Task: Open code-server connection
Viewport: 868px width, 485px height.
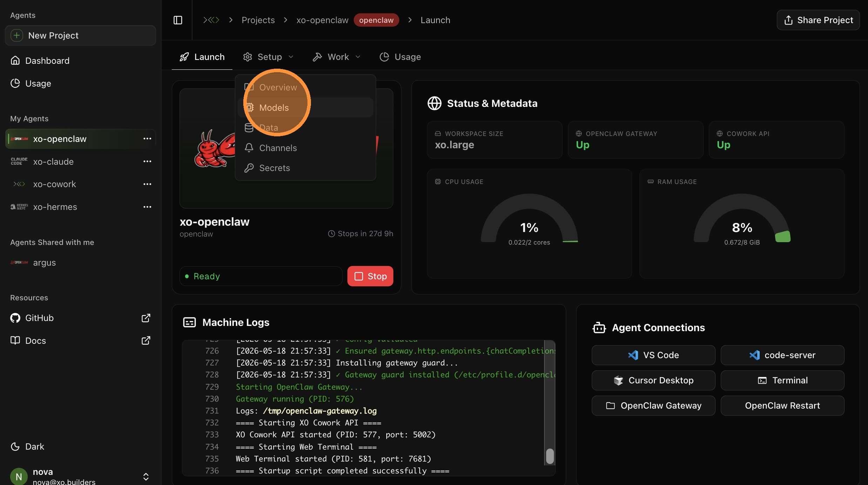Action: click(x=782, y=355)
